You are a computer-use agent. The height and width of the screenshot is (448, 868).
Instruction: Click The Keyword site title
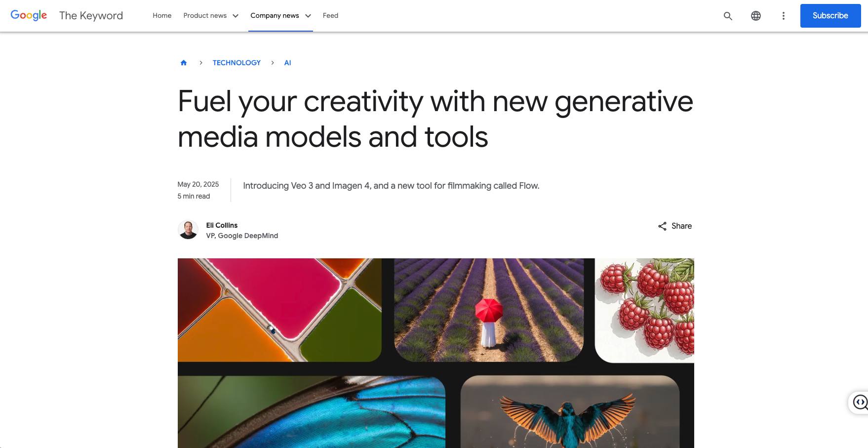(91, 16)
